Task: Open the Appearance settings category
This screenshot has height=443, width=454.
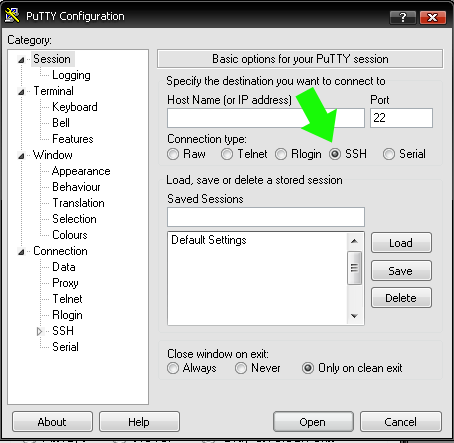Action: [81, 171]
